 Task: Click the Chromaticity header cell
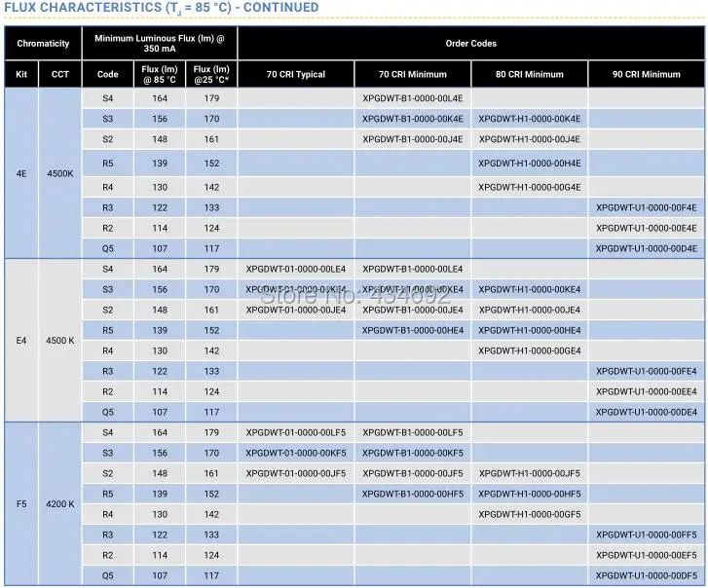tap(43, 44)
